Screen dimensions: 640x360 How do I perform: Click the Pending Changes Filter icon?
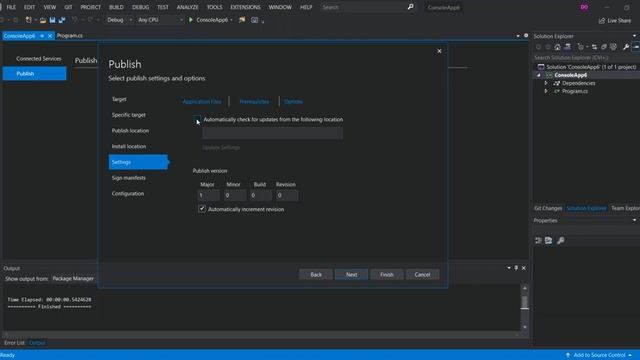pyautogui.click(x=580, y=47)
